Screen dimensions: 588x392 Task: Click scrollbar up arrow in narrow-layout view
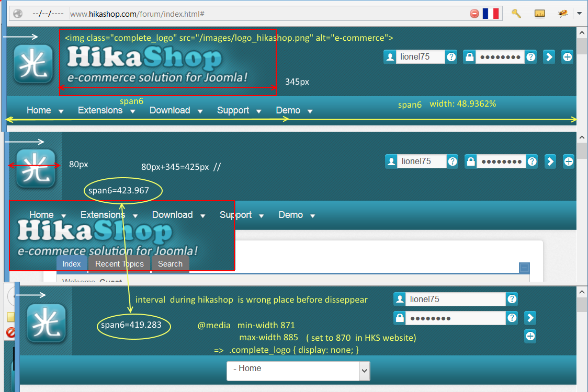[582, 292]
